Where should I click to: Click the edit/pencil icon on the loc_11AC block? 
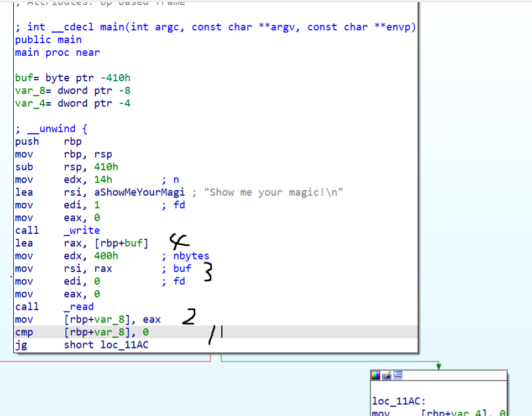[387, 376]
